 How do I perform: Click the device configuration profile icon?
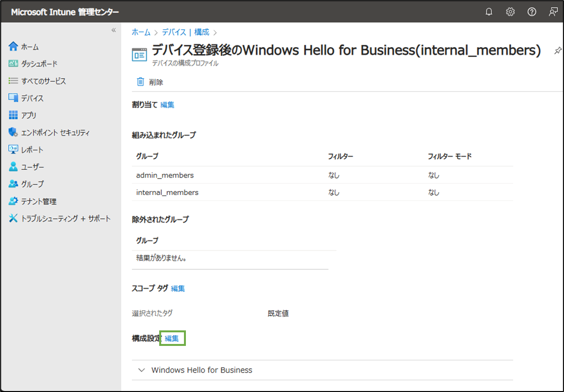tap(139, 55)
